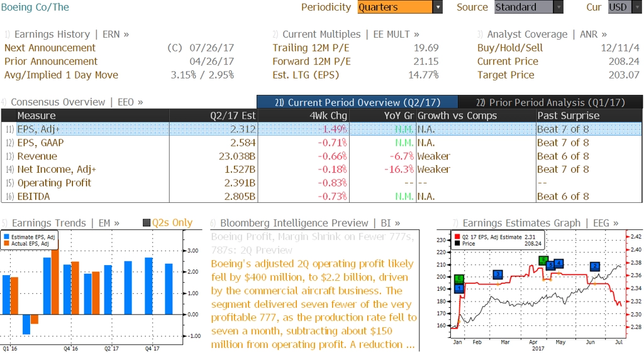The height and width of the screenshot is (353, 644).
Task: Click the Next Announcement date 07/26/17
Action: 211,48
